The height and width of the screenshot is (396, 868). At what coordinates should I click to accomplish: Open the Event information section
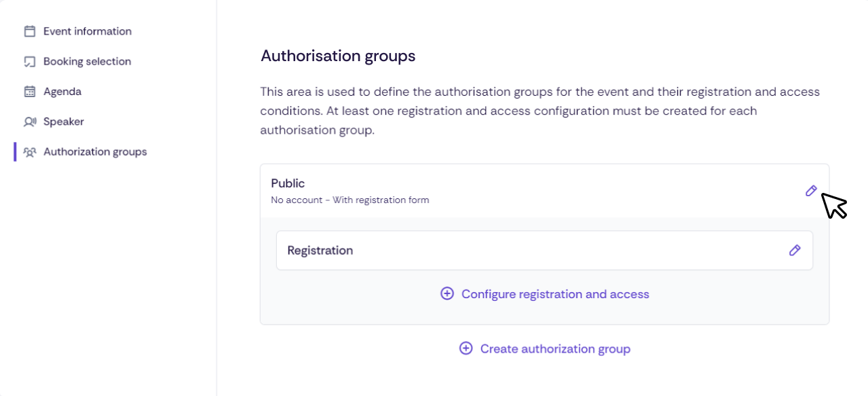pyautogui.click(x=87, y=31)
